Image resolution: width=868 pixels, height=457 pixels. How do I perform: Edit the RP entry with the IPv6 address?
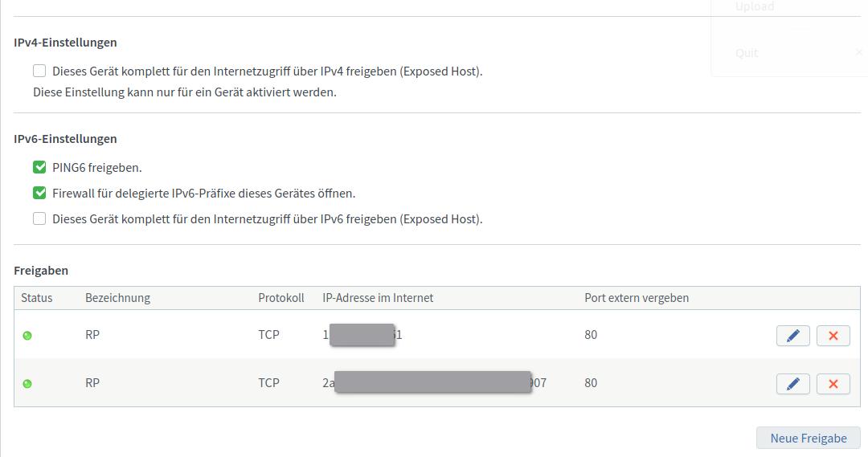tap(792, 384)
